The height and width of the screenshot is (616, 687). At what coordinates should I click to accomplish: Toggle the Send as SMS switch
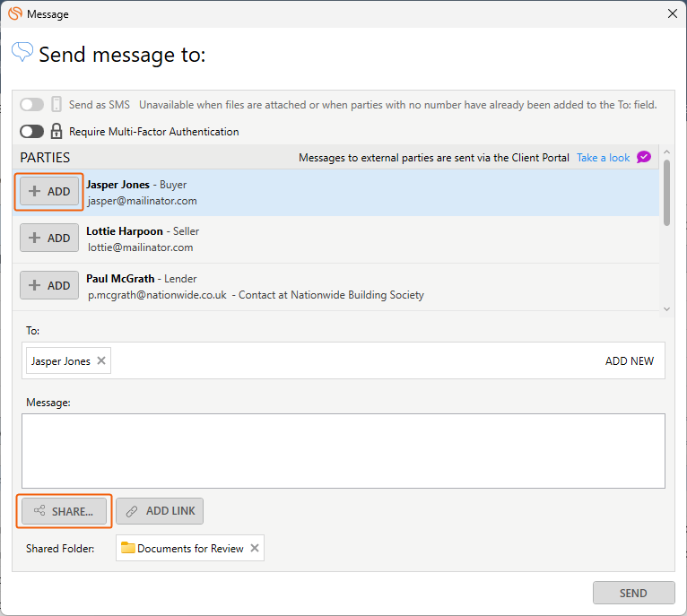32,104
